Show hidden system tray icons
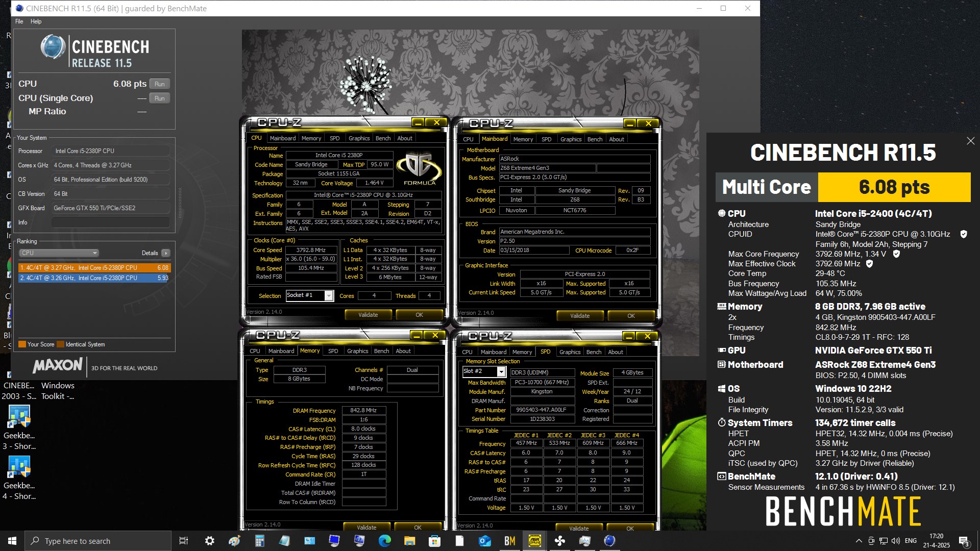The image size is (980, 551). [859, 541]
